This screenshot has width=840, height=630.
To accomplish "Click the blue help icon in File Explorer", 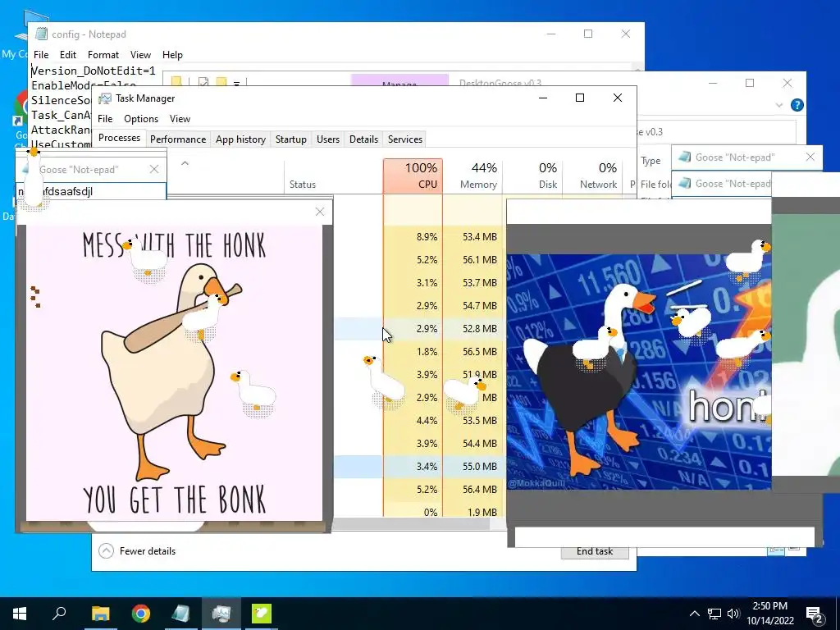I will pos(797,105).
